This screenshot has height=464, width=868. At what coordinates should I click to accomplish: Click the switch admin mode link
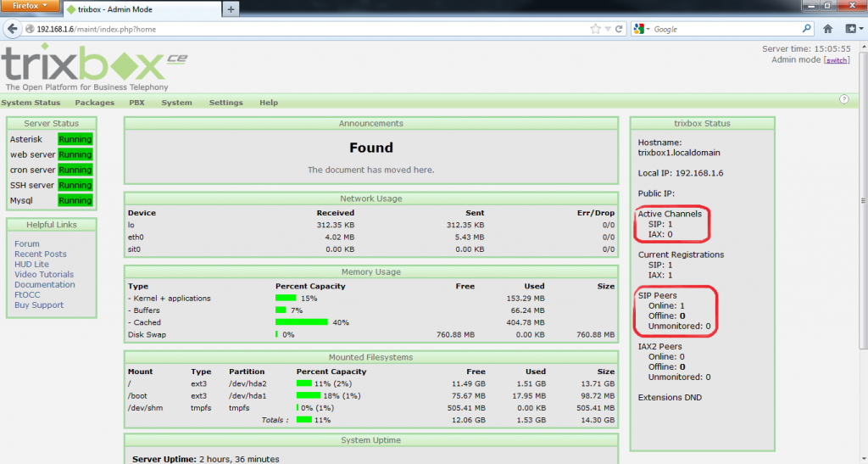pos(837,60)
